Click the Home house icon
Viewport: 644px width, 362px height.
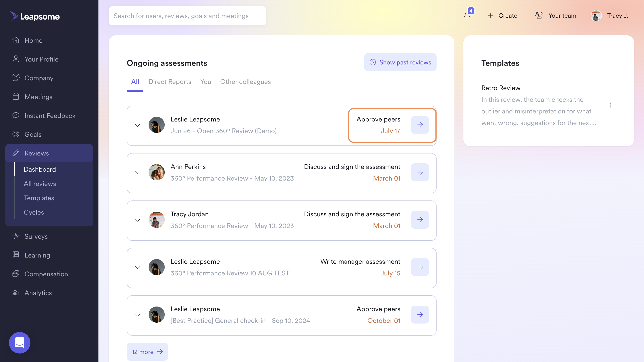(16, 40)
